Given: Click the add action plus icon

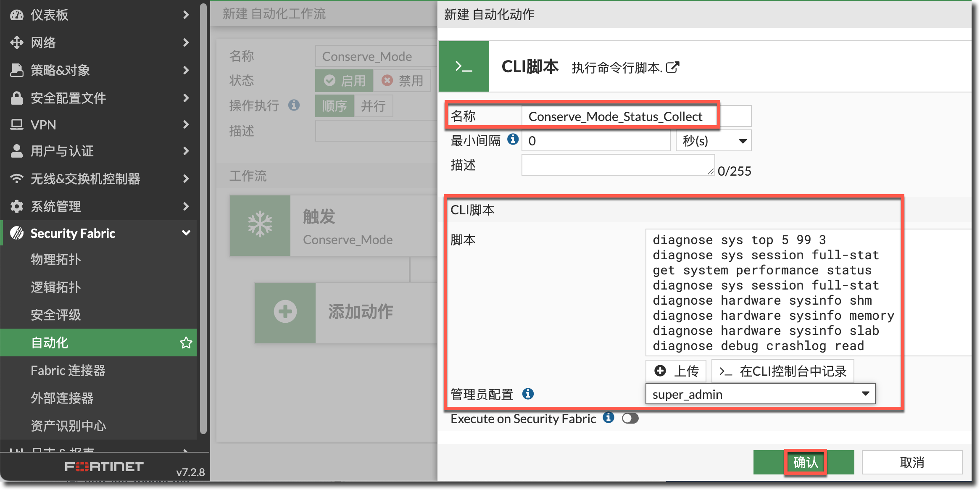Looking at the screenshot, I should (x=285, y=312).
